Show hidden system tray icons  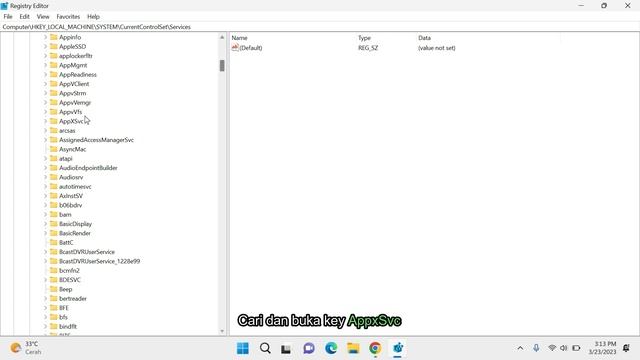coord(520,348)
